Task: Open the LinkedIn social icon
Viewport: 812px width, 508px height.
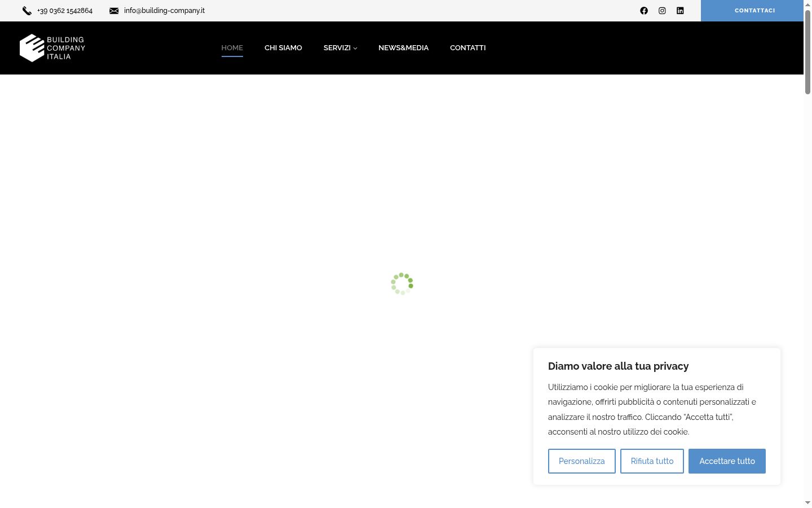Action: pyautogui.click(x=680, y=11)
